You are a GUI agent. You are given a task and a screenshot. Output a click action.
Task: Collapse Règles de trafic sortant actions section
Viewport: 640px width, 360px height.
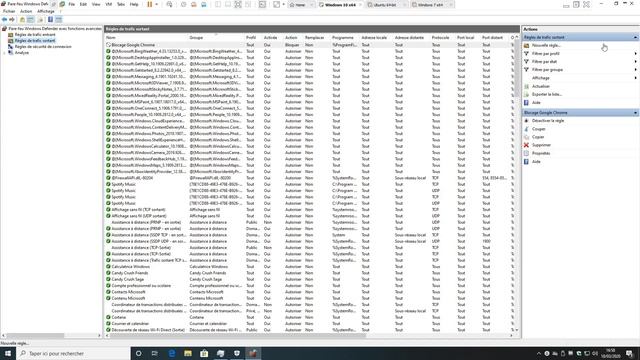coord(635,37)
